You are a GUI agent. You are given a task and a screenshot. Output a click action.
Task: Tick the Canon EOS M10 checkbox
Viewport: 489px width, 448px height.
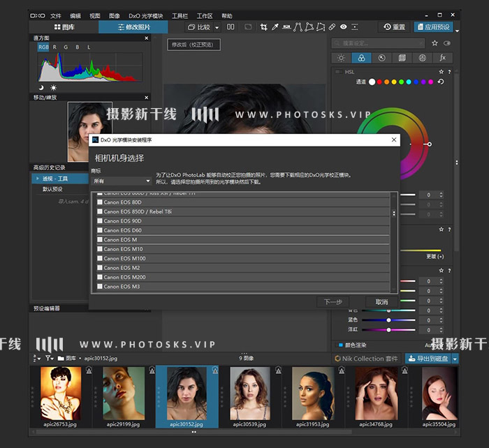[x=100, y=249]
